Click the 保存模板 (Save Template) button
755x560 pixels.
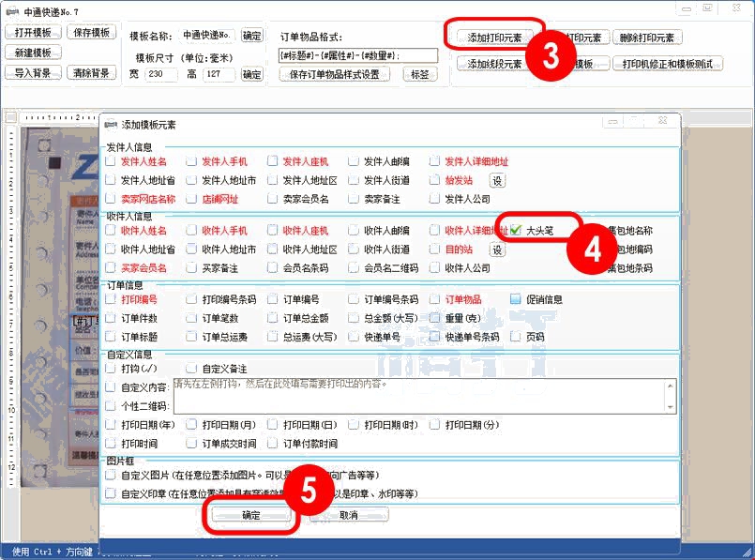coord(91,31)
